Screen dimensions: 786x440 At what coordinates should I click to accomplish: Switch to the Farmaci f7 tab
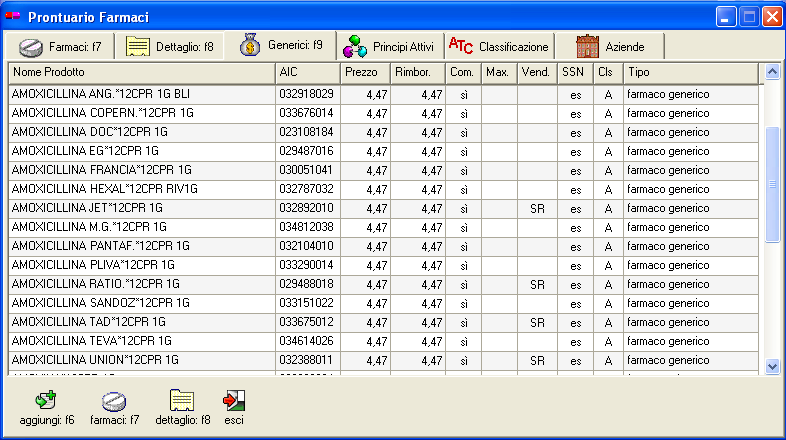(60, 46)
